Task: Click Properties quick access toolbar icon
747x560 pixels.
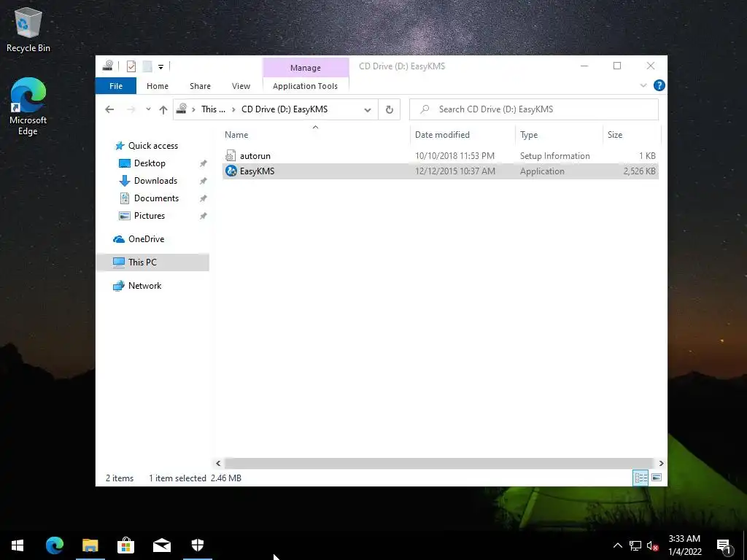Action: [x=131, y=66]
